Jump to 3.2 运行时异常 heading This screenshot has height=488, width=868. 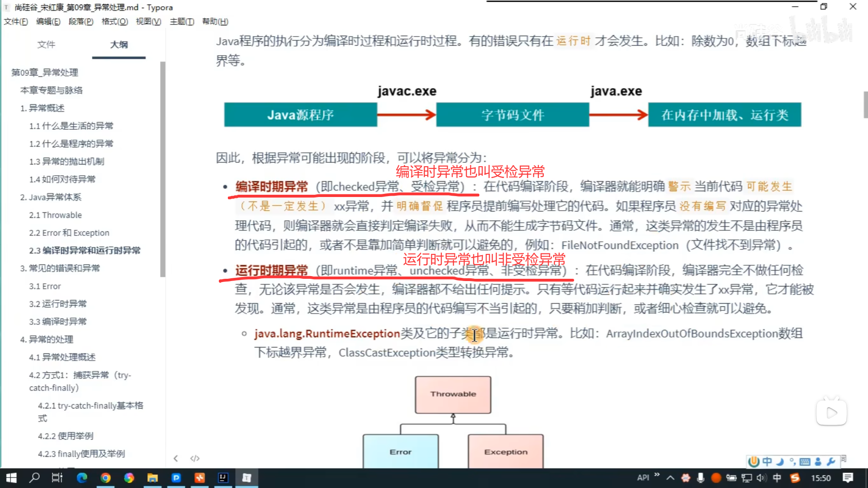click(x=58, y=304)
